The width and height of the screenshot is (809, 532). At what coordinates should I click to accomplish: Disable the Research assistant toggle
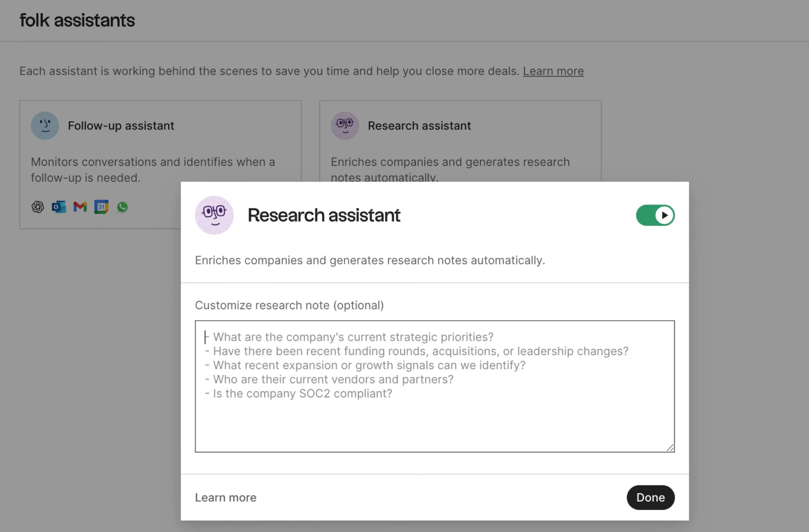click(655, 215)
